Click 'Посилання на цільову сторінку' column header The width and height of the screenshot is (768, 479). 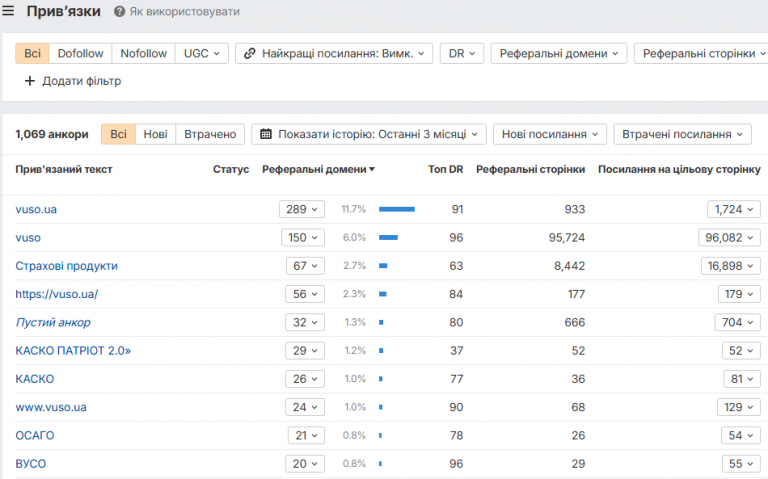(x=679, y=169)
